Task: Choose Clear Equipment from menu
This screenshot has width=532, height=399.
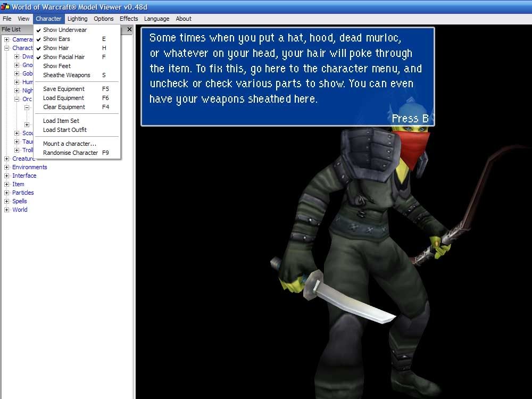Action: click(x=77, y=107)
